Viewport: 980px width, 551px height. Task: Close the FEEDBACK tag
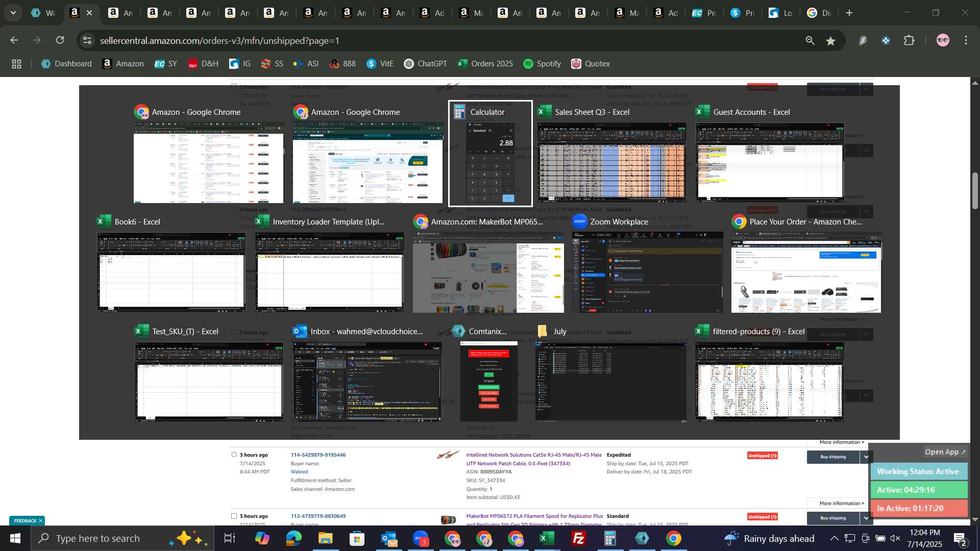coord(40,520)
